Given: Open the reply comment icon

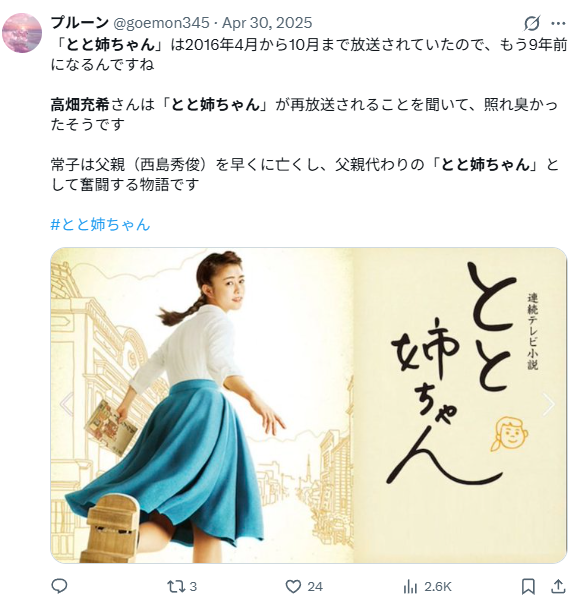Looking at the screenshot, I should click(59, 586).
